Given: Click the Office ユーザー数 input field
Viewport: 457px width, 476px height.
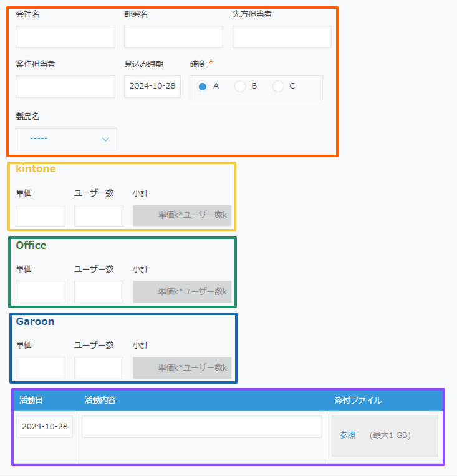Looking at the screenshot, I should coord(99,292).
